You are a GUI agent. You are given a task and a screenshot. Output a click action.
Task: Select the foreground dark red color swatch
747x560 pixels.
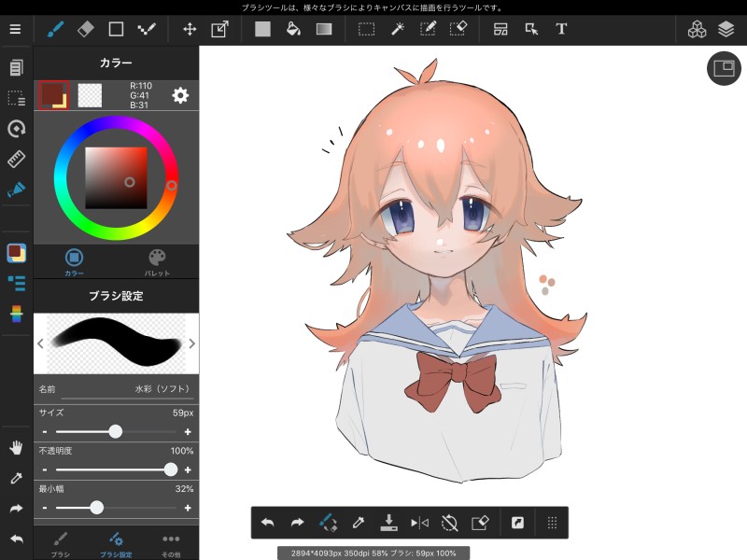(x=53, y=95)
